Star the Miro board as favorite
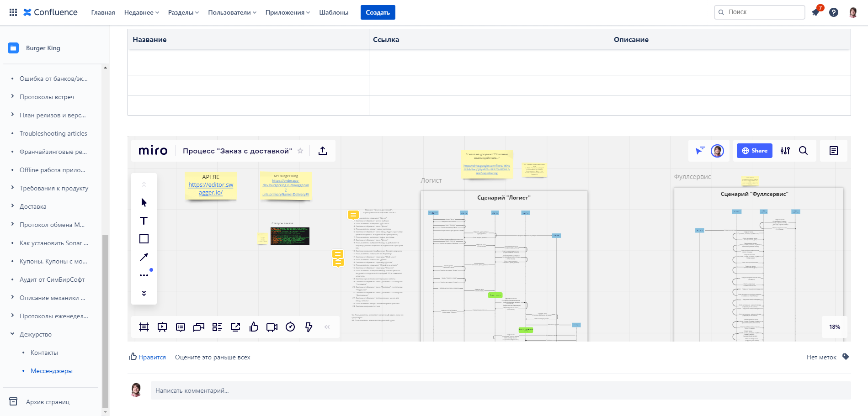Screen dimensions: 868x416 (300, 151)
